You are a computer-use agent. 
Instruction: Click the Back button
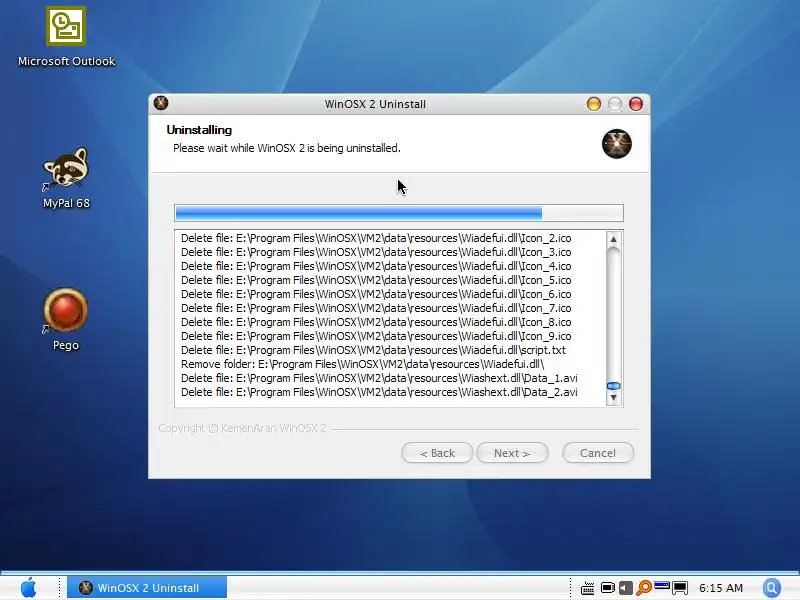coord(437,453)
